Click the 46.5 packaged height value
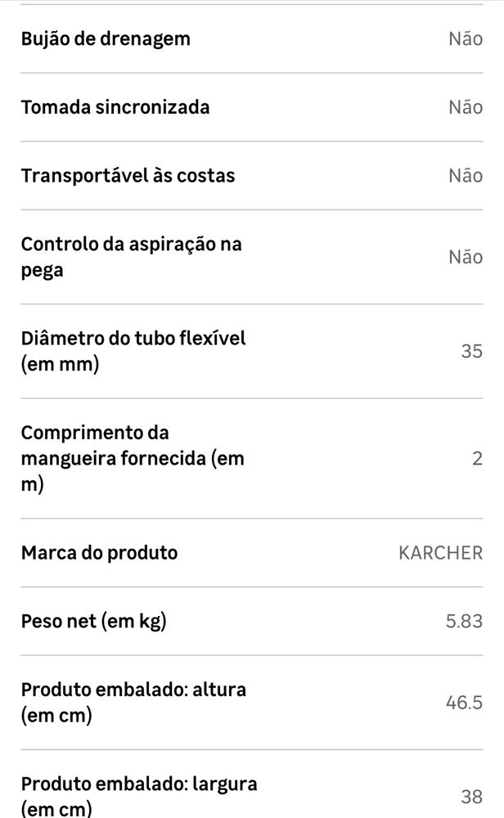This screenshot has width=504, height=818. [464, 703]
